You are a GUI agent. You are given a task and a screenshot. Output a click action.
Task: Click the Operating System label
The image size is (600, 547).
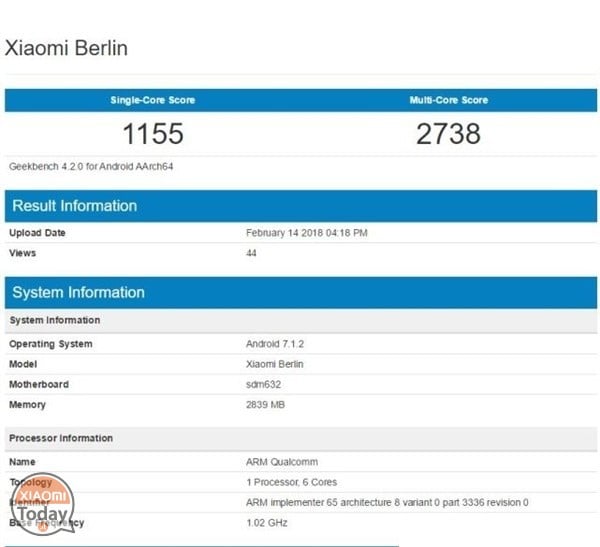coord(51,344)
